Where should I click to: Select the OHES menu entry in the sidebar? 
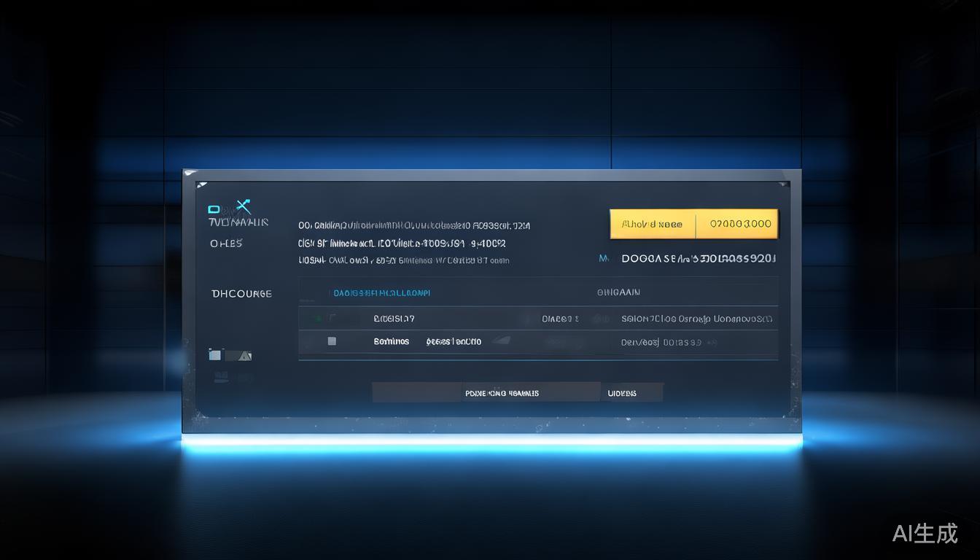pos(225,243)
